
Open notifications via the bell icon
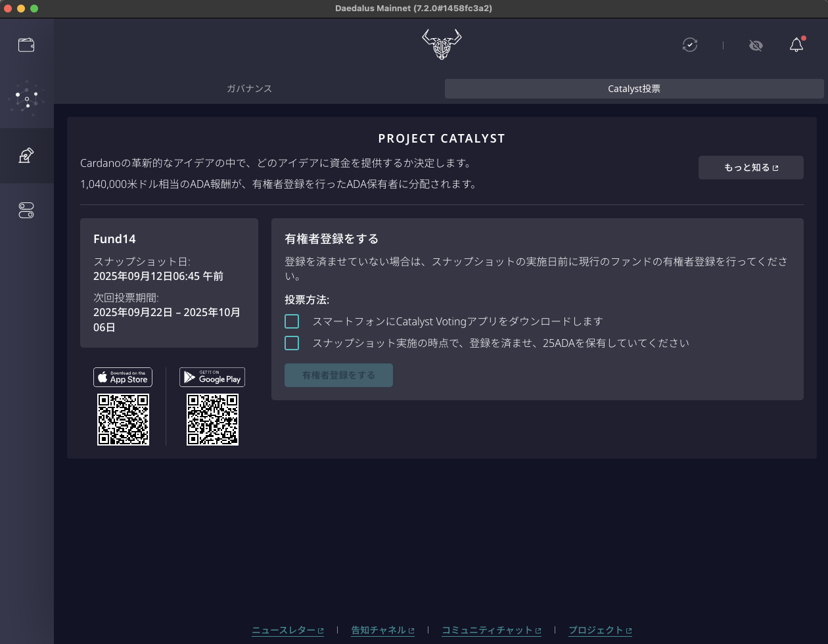pyautogui.click(x=796, y=45)
